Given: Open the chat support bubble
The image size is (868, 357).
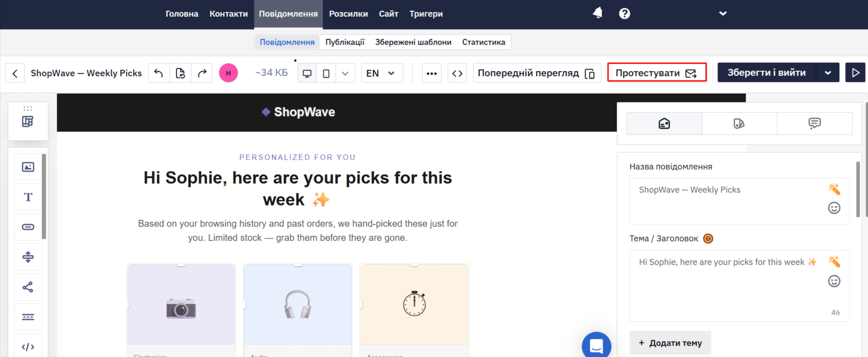Looking at the screenshot, I should (x=596, y=346).
